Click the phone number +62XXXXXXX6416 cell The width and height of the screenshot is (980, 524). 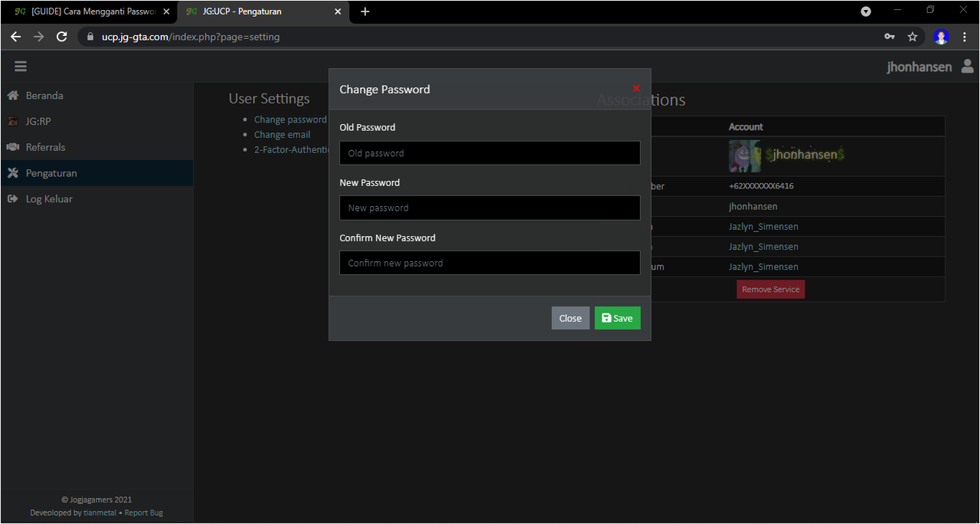[761, 186]
